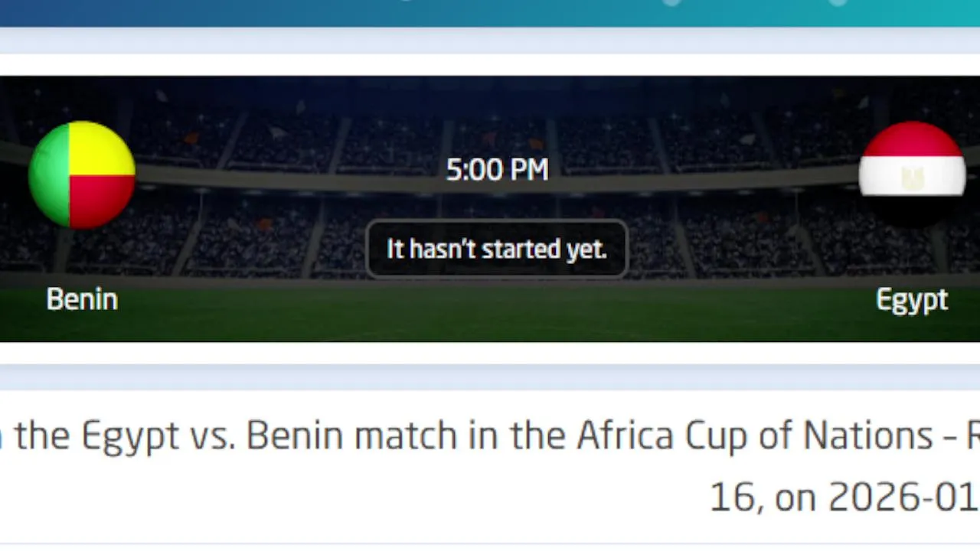The height and width of the screenshot is (551, 980).
Task: Click the middle partial dot in header bar
Action: (671, 2)
